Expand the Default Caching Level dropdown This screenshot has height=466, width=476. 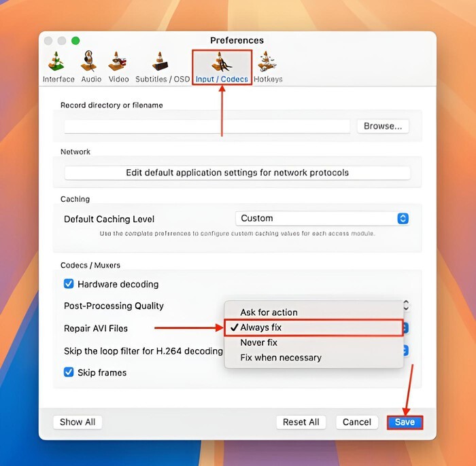(322, 219)
